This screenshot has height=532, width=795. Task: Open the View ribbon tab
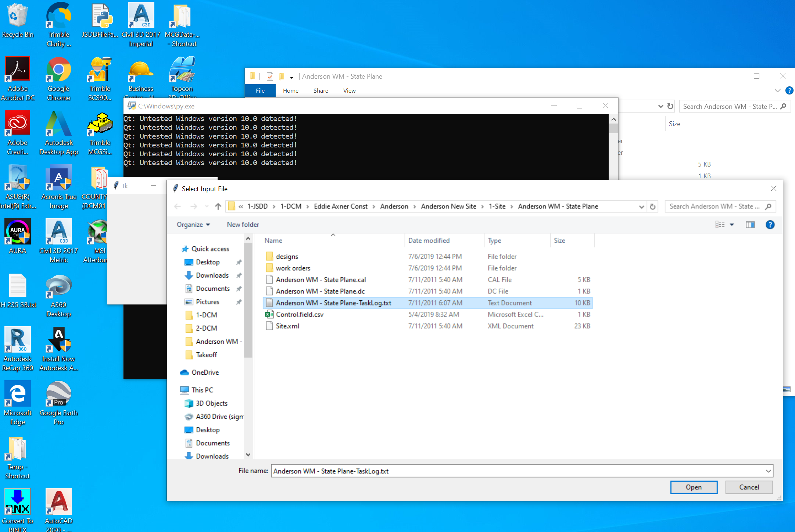349,90
